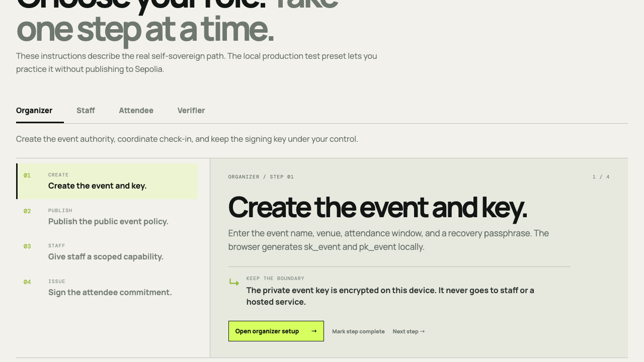Select step 01 Create the event and key
Screen dimensions: 644x362
tap(107, 181)
